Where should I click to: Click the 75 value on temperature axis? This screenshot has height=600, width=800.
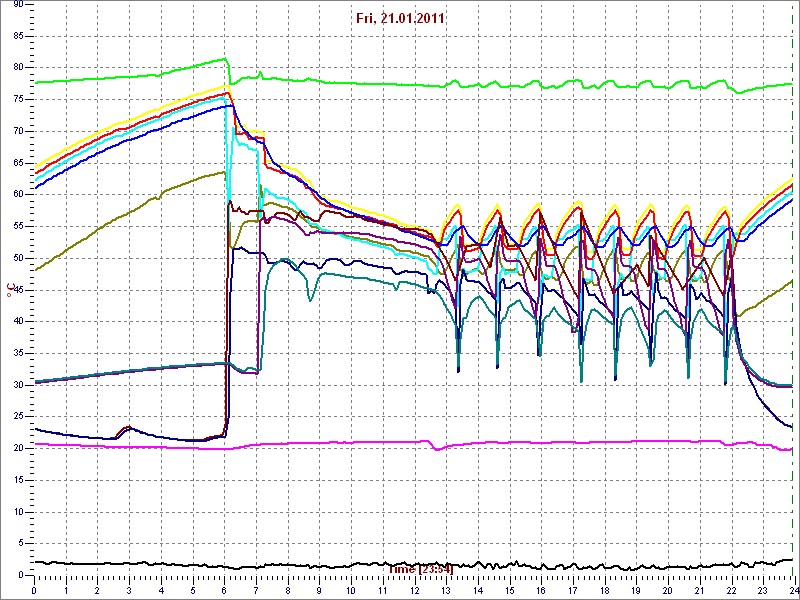tap(19, 100)
